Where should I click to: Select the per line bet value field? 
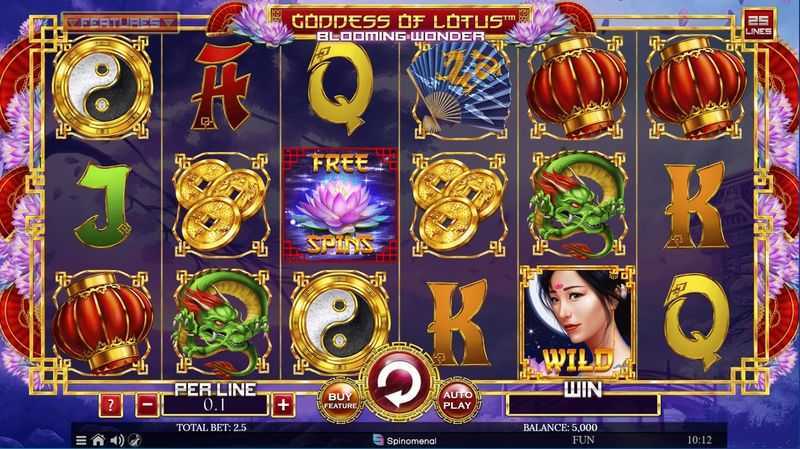coord(215,406)
